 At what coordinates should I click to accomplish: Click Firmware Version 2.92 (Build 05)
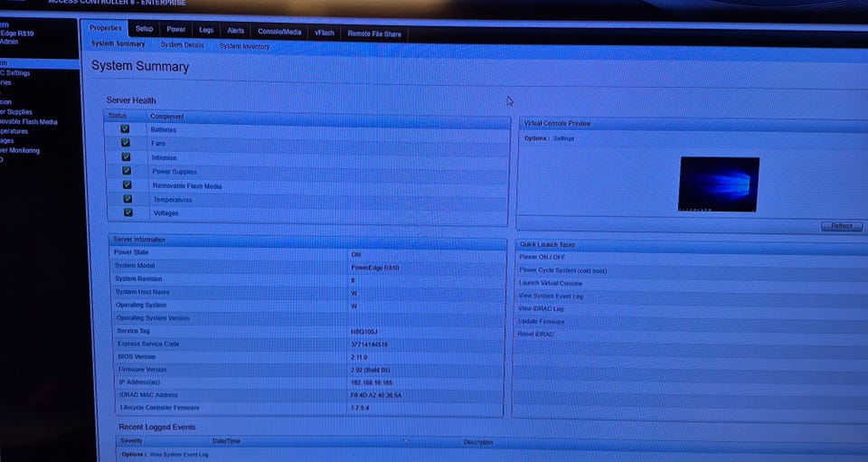click(x=371, y=370)
